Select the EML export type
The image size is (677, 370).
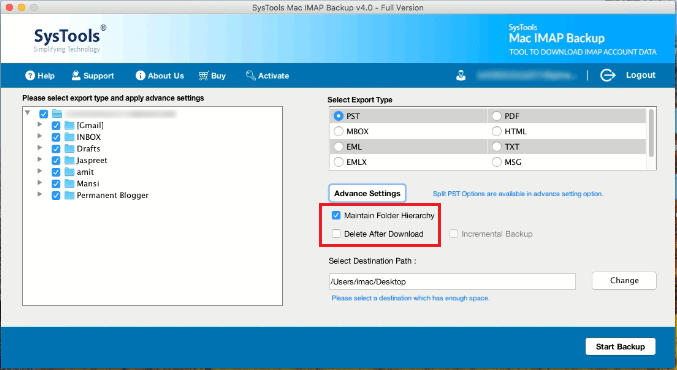coord(338,147)
